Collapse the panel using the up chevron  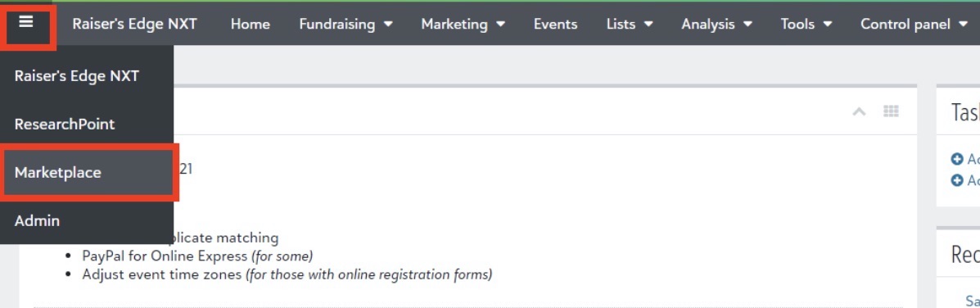tap(860, 112)
